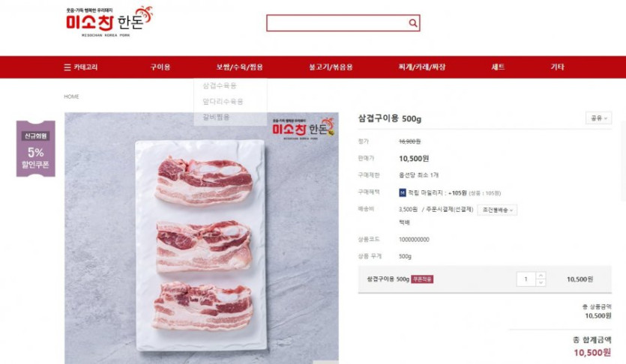Open the 구이용 menu
The width and height of the screenshot is (626, 364).
pos(160,67)
